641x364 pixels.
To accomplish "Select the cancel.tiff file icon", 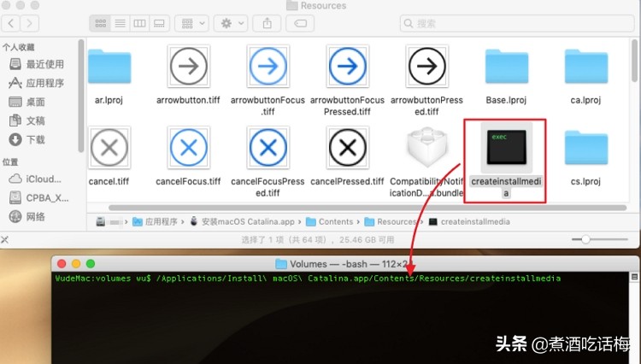I will (x=109, y=148).
